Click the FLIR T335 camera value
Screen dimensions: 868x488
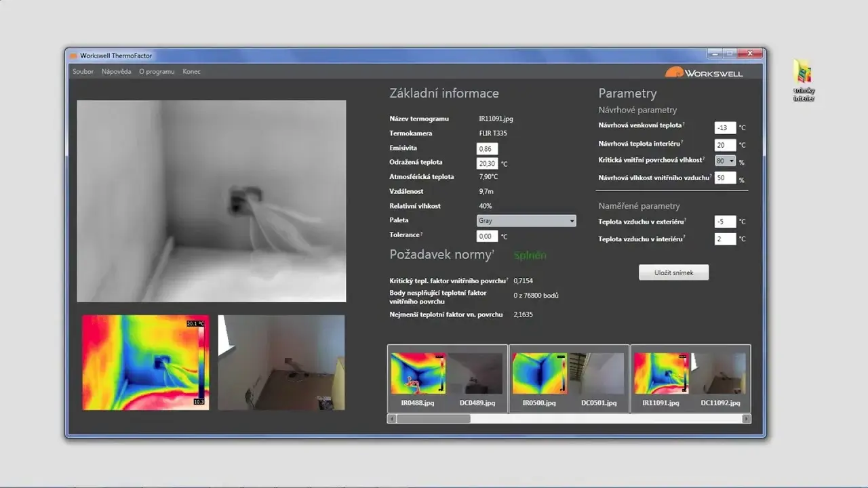(493, 134)
